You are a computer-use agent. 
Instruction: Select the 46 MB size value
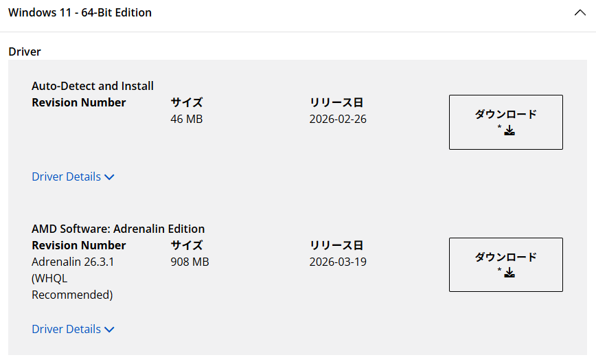(x=186, y=119)
